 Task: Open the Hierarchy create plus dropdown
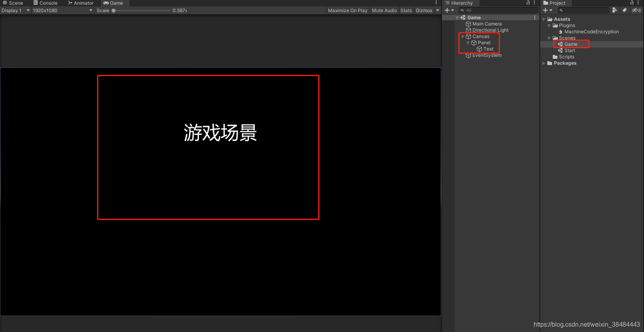point(449,10)
